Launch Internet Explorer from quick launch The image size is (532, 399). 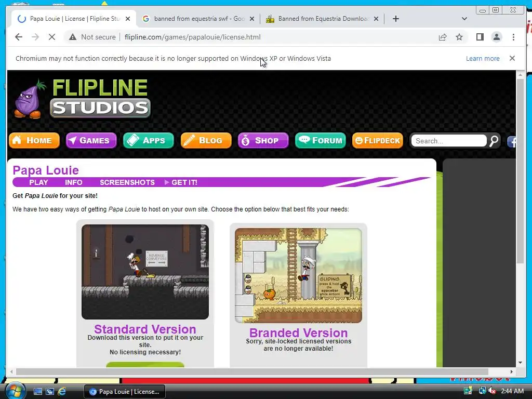coord(62,392)
